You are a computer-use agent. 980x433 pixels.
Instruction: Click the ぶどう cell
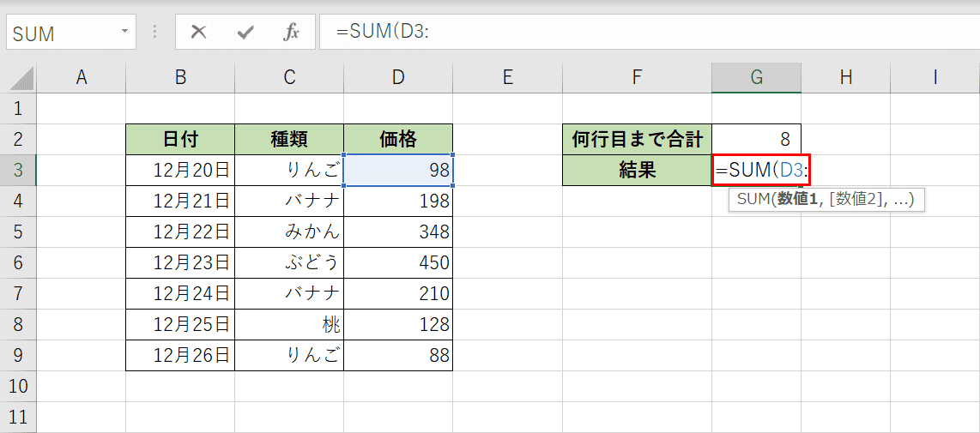288,262
